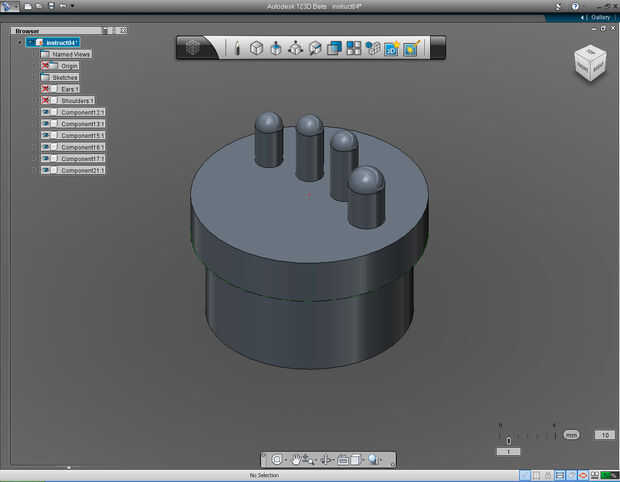Open the Pattern grid tool
Image resolution: width=620 pixels, height=482 pixels.
[x=353, y=49]
